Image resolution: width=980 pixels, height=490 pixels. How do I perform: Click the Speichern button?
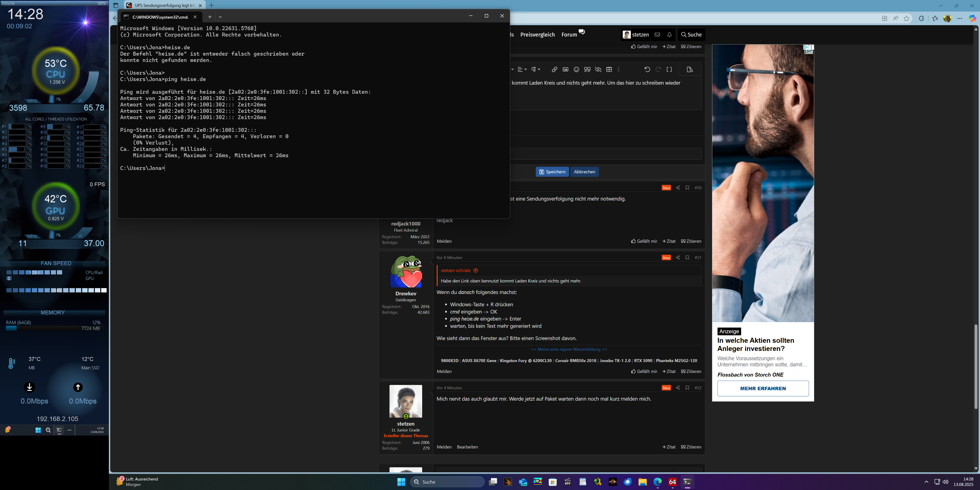[552, 172]
